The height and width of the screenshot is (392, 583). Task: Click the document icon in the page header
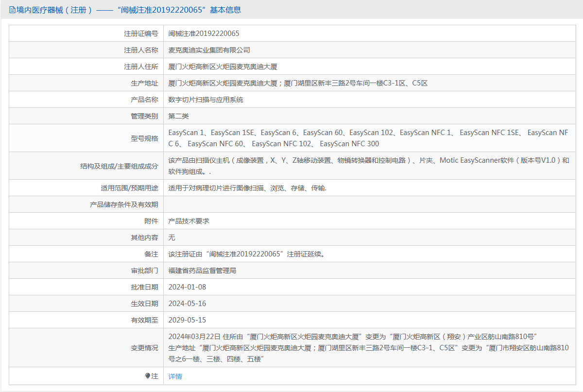[x=12, y=10]
